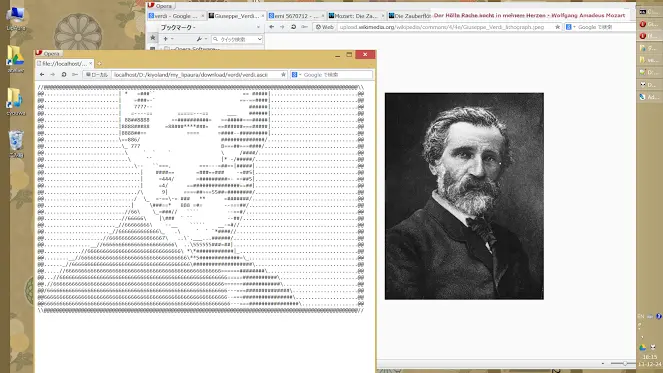Switch to the Mozart: Die Za... tab

click(356, 16)
